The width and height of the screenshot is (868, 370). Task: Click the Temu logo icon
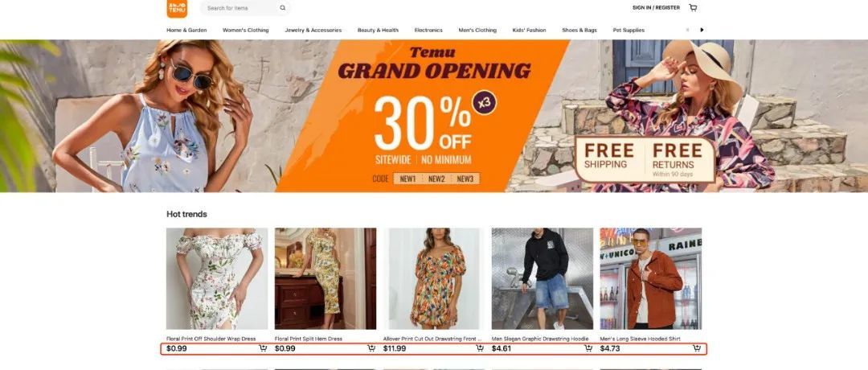pyautogui.click(x=177, y=8)
